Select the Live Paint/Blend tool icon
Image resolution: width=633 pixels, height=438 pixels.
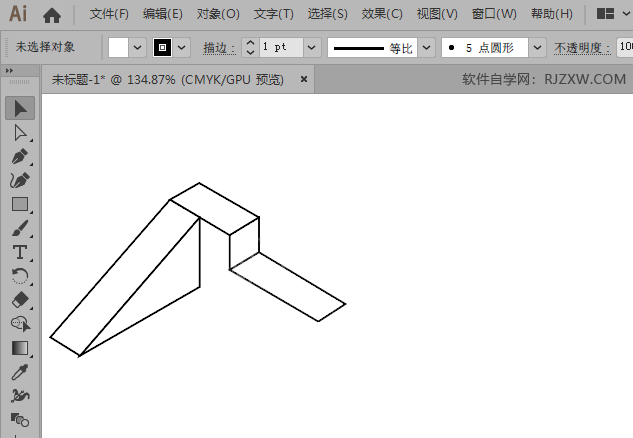[20, 420]
